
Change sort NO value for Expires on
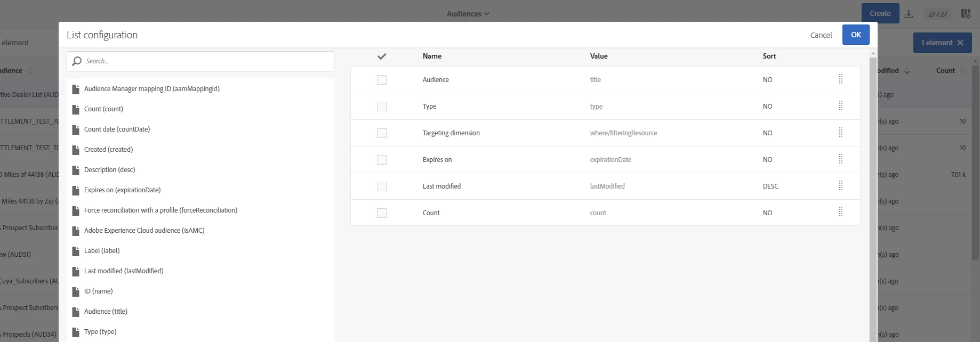pyautogui.click(x=767, y=160)
